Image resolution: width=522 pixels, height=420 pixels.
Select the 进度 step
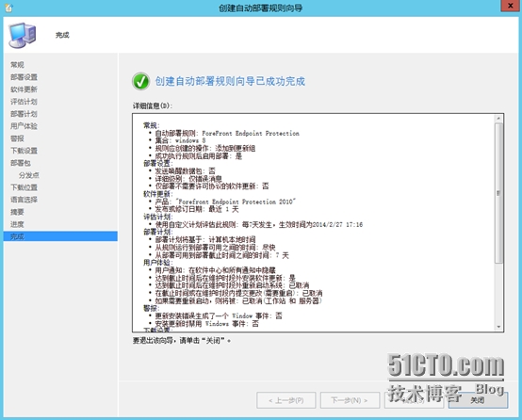pyautogui.click(x=17, y=224)
